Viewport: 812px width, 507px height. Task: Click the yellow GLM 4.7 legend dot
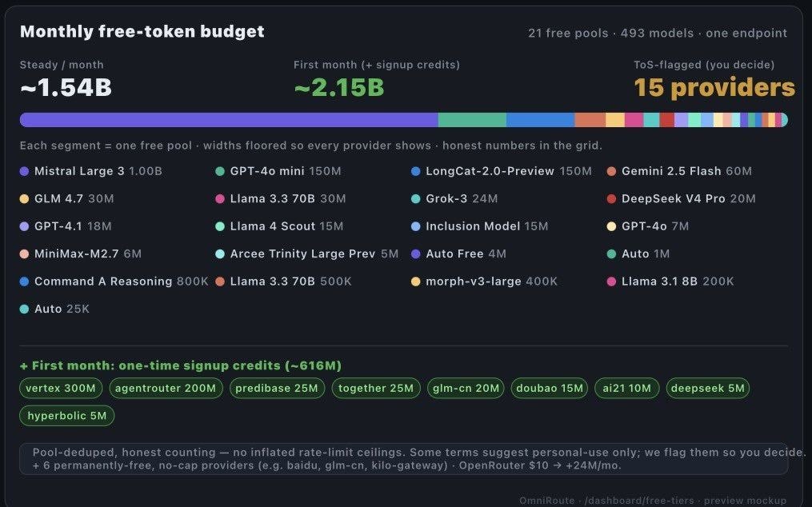pyautogui.click(x=24, y=199)
